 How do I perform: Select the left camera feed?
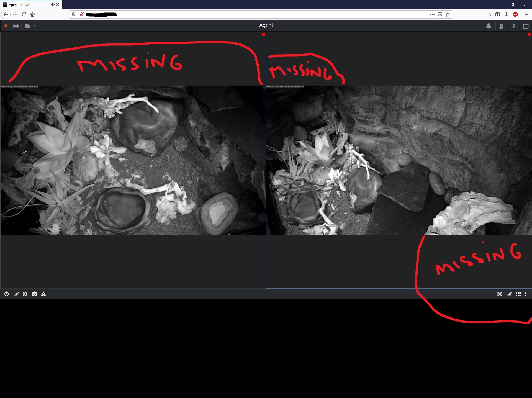click(x=133, y=160)
